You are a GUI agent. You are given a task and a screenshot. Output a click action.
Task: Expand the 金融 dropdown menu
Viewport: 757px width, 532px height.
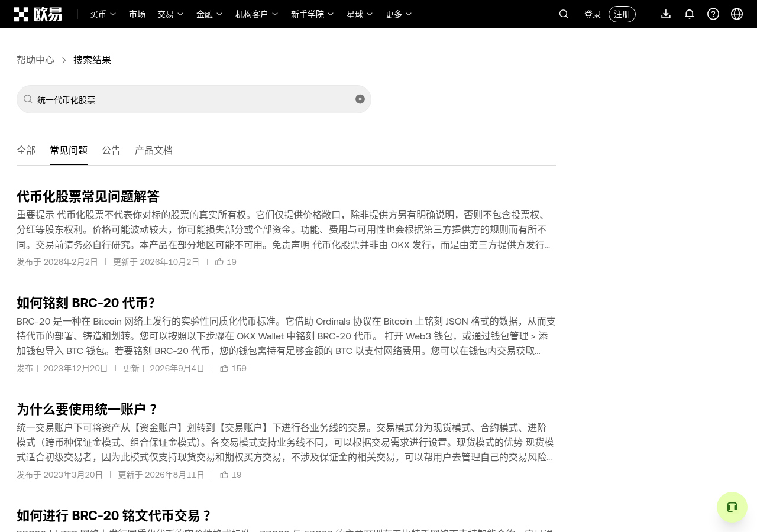(209, 14)
